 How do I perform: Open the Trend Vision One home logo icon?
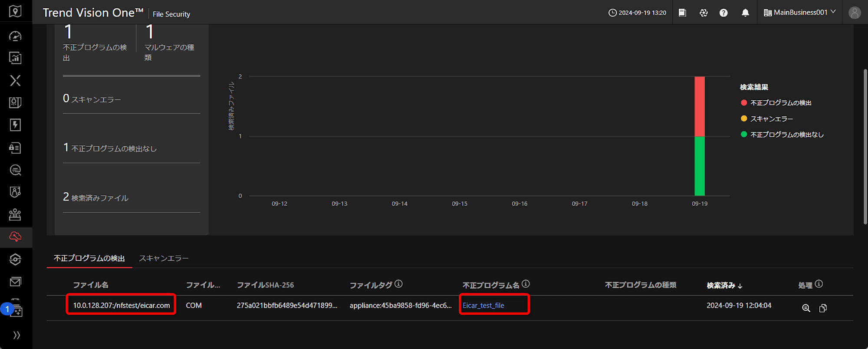(15, 11)
